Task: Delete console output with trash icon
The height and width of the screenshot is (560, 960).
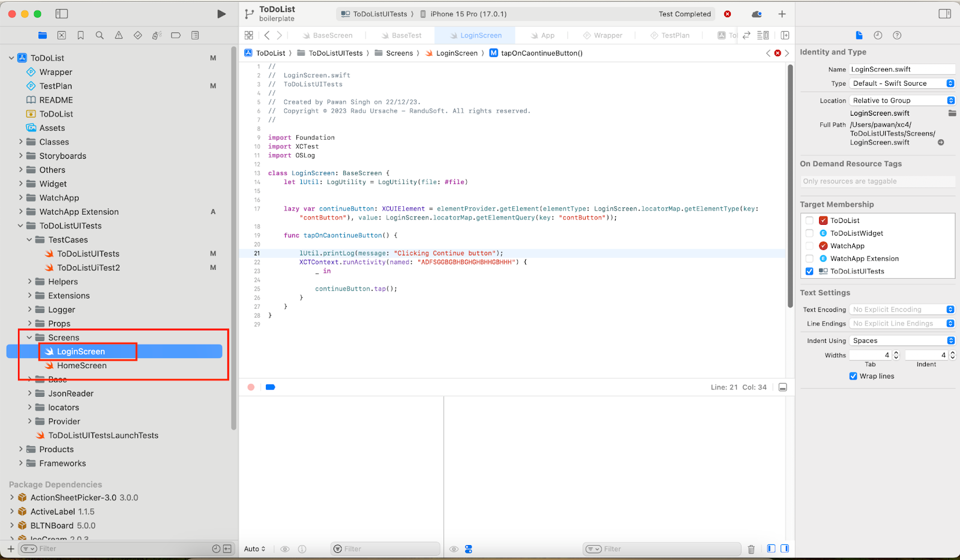Action: click(751, 549)
